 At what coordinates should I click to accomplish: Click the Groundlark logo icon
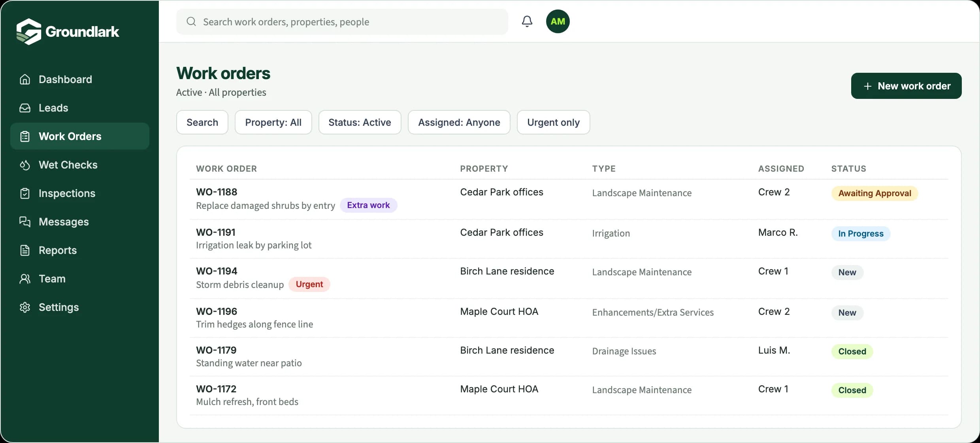pos(29,31)
